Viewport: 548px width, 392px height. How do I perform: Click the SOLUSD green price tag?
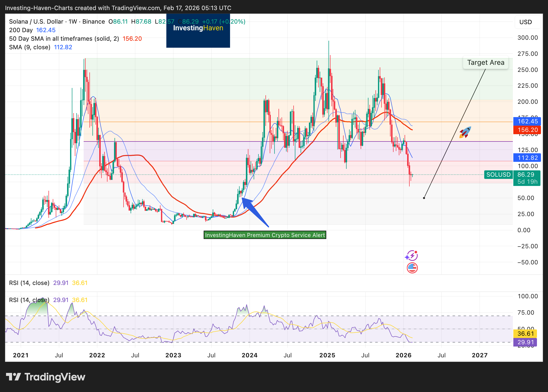498,175
